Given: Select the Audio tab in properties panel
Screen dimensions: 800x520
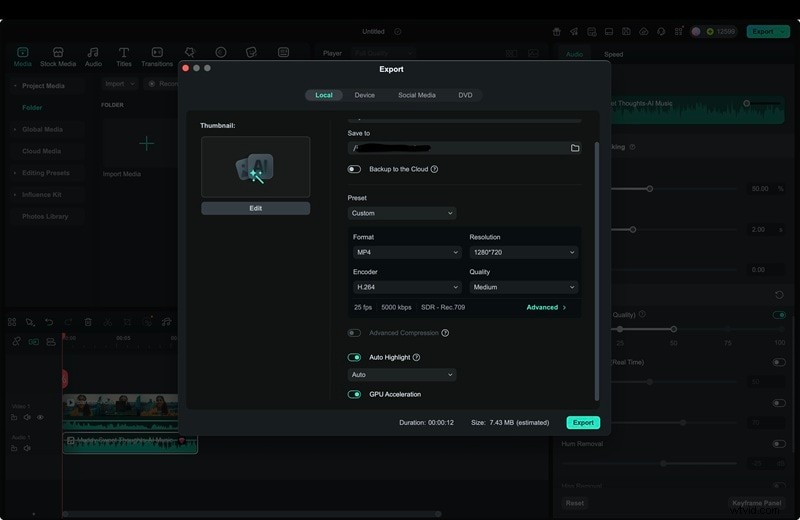Looking at the screenshot, I should pos(574,54).
